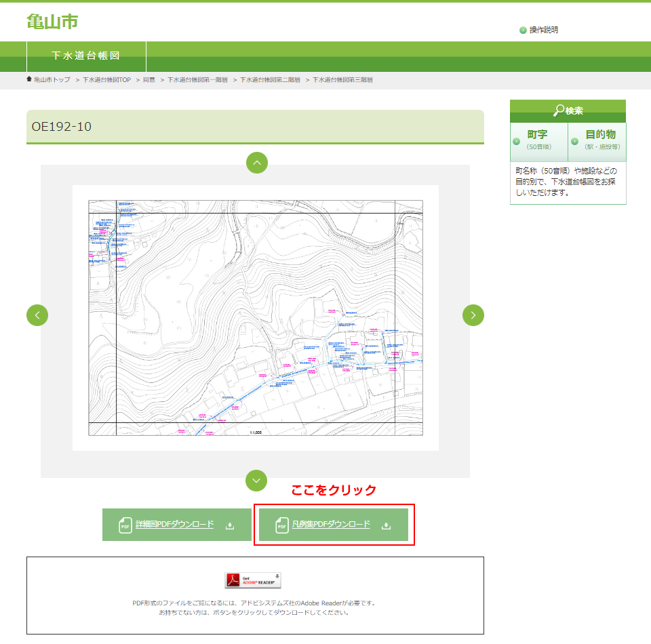Click the green bullet icon beside 操作説明
Viewport: 651px width, 644px height.
tap(523, 31)
